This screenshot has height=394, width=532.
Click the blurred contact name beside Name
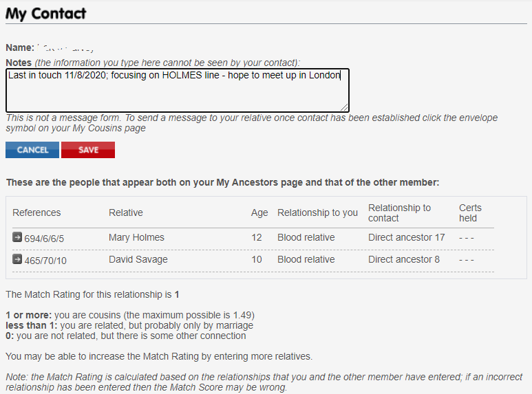[x=65, y=48]
